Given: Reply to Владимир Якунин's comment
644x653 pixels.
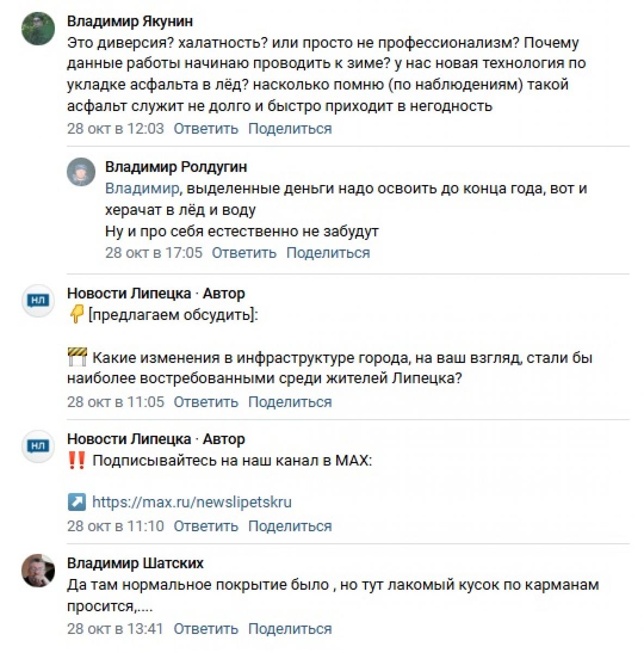Looking at the screenshot, I should (x=206, y=128).
